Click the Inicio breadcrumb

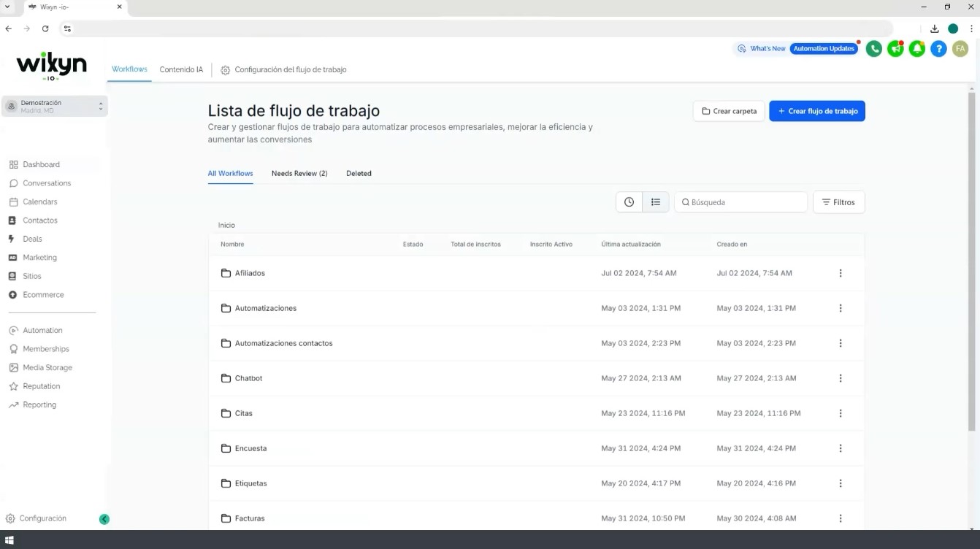click(x=226, y=226)
